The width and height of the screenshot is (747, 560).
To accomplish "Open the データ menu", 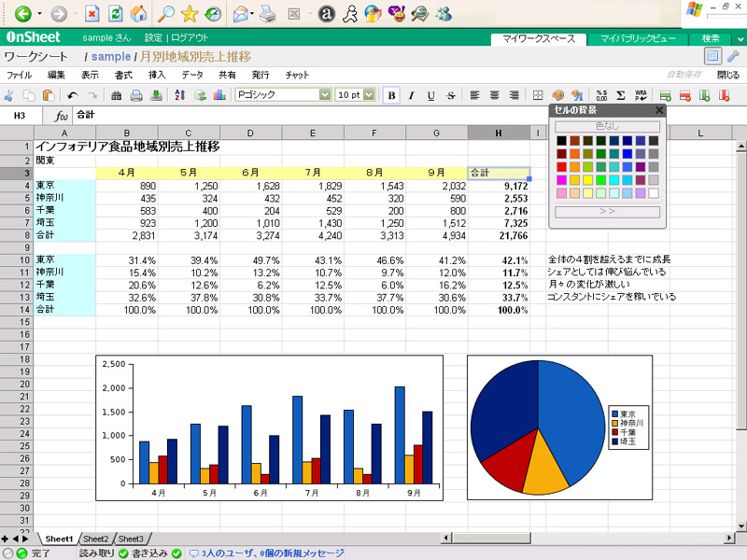I will pos(192,76).
